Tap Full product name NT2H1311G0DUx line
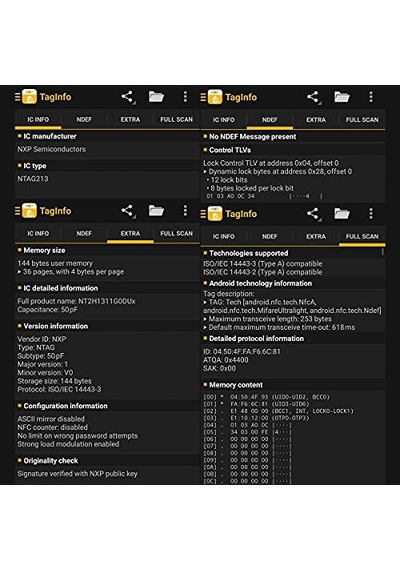Viewport: 400px width, 570px height. click(x=76, y=301)
